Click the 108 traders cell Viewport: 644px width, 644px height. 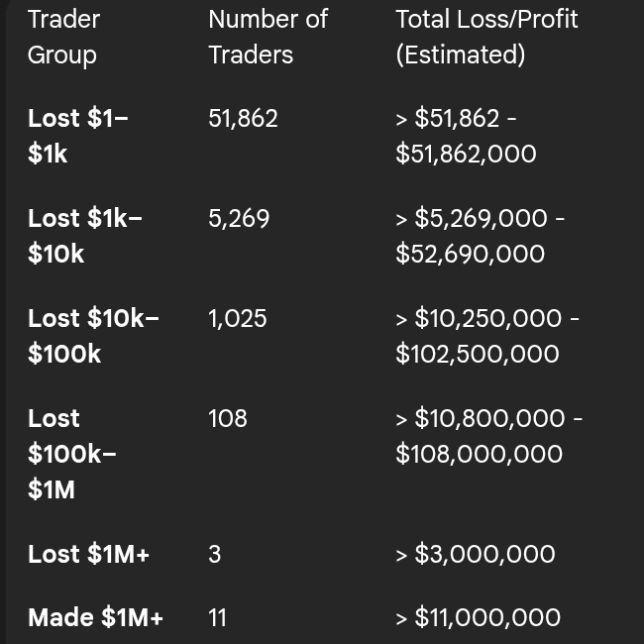click(x=228, y=418)
